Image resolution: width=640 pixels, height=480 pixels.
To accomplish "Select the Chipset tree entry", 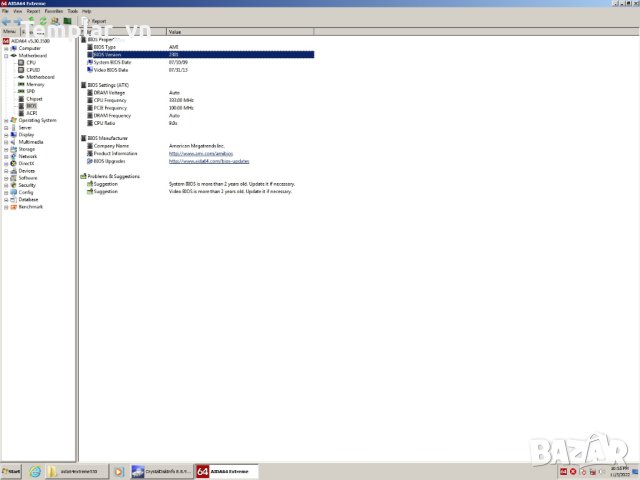I will pos(34,98).
